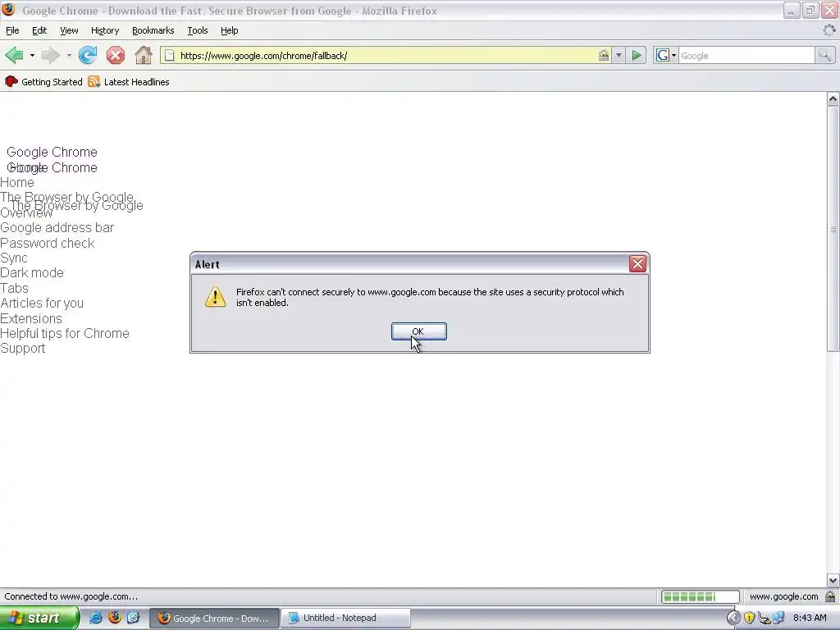Click the search magnifier button

pyautogui.click(x=824, y=55)
